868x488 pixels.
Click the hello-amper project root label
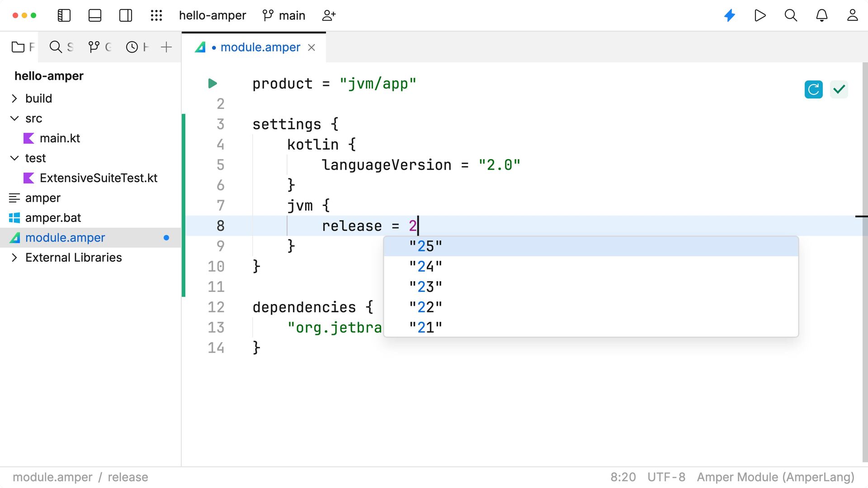[49, 76]
